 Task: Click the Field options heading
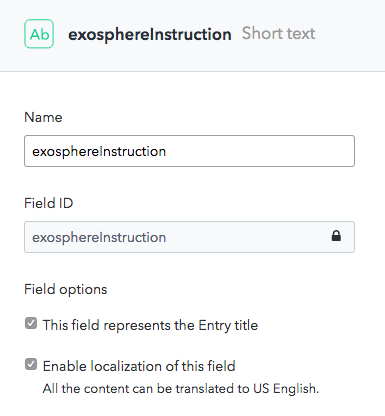(x=66, y=289)
